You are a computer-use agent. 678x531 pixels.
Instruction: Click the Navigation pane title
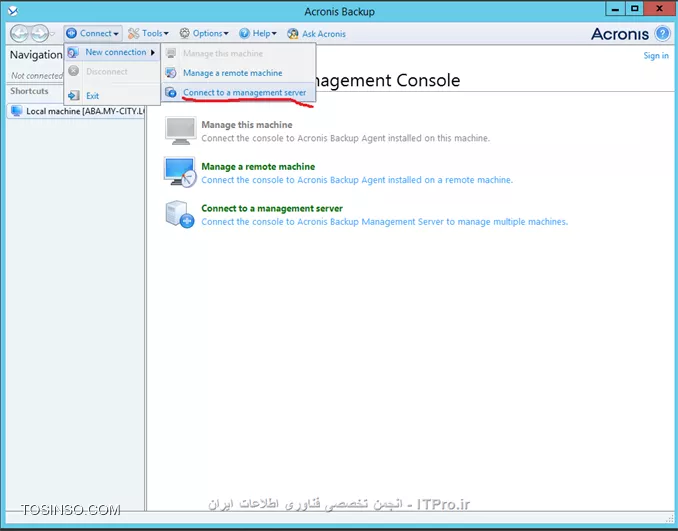tap(36, 55)
